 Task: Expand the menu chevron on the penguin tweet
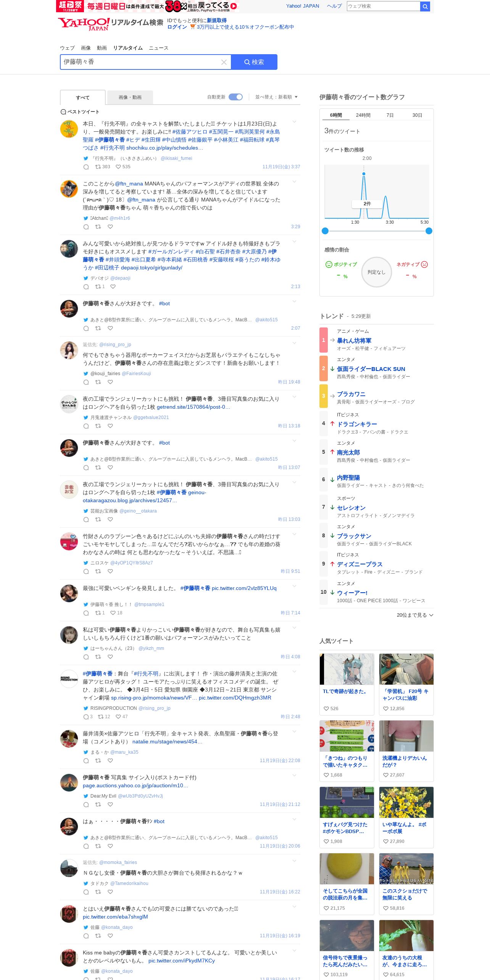point(294,586)
